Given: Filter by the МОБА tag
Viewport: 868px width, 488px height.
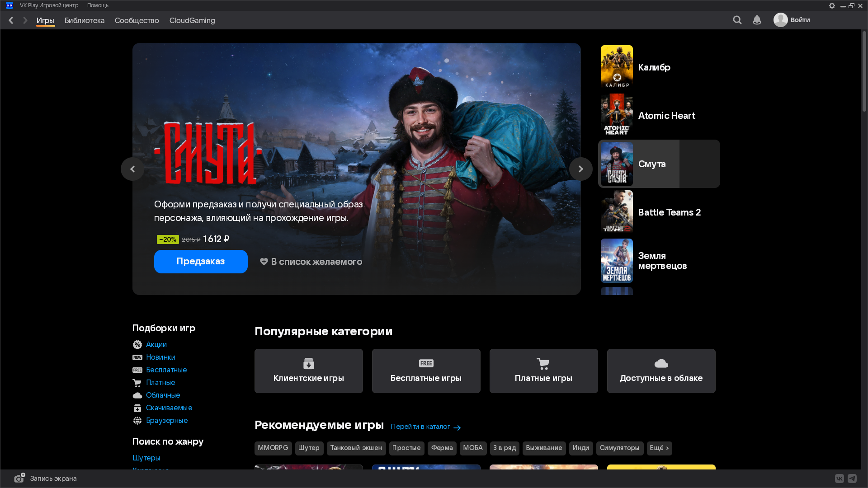Looking at the screenshot, I should (473, 448).
